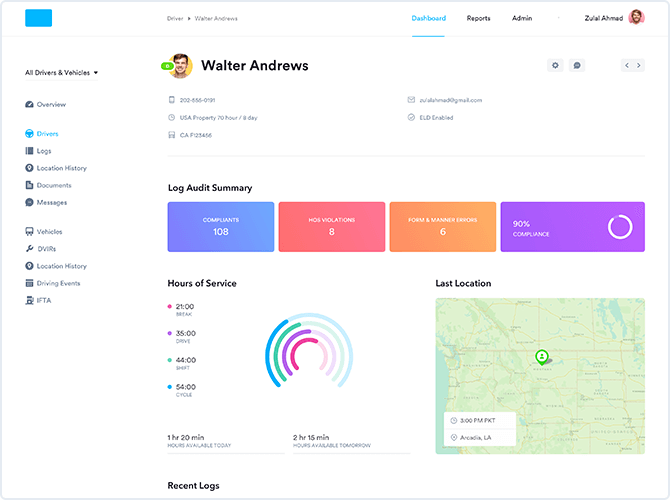Screen dimensions: 670x500
Task: Click the Vehicles bus icon in the sidebar
Action: [29, 231]
